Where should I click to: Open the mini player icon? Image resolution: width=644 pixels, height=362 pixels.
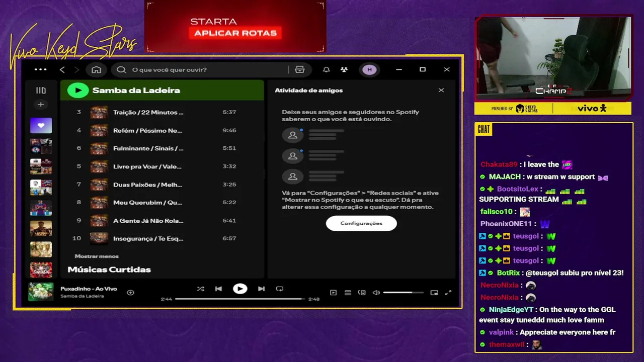tap(434, 293)
